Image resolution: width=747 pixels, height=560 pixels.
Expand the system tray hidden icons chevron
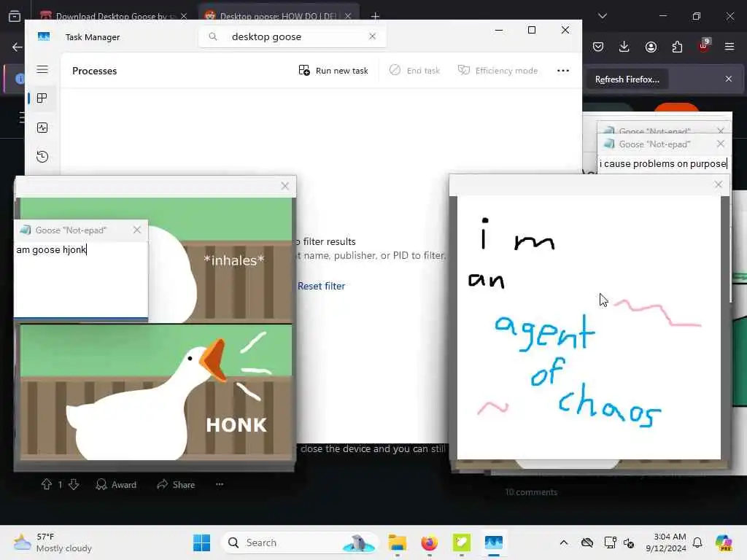coord(564,542)
